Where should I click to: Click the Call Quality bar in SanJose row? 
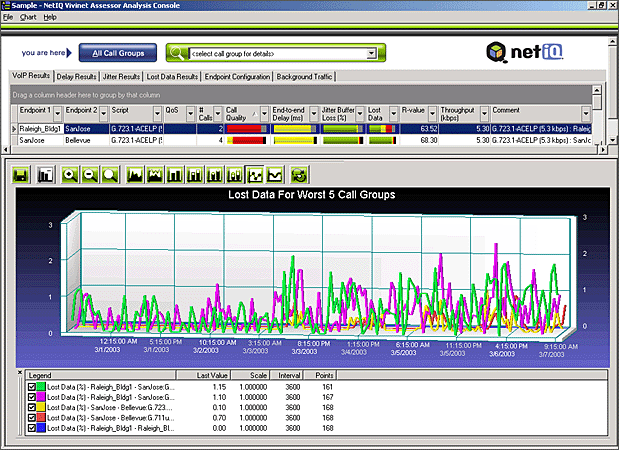click(x=246, y=140)
